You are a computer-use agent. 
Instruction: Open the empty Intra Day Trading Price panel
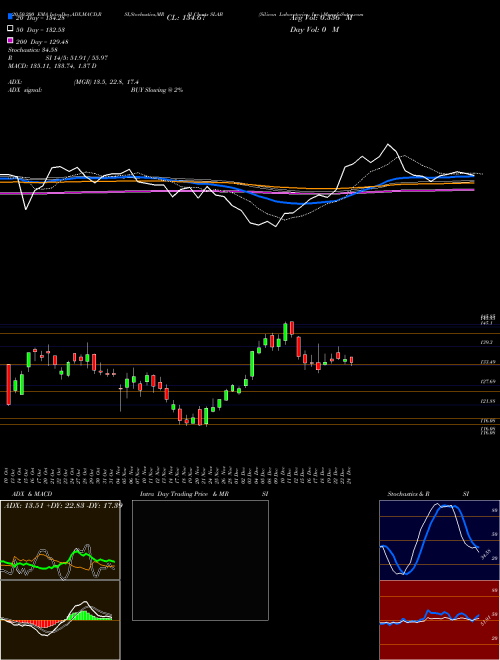[x=200, y=560]
